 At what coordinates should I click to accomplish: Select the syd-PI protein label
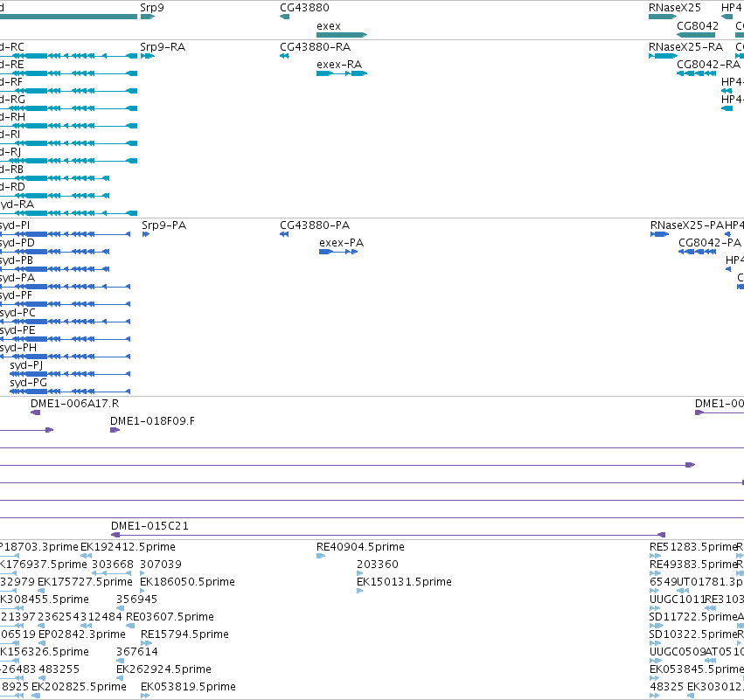point(15,225)
